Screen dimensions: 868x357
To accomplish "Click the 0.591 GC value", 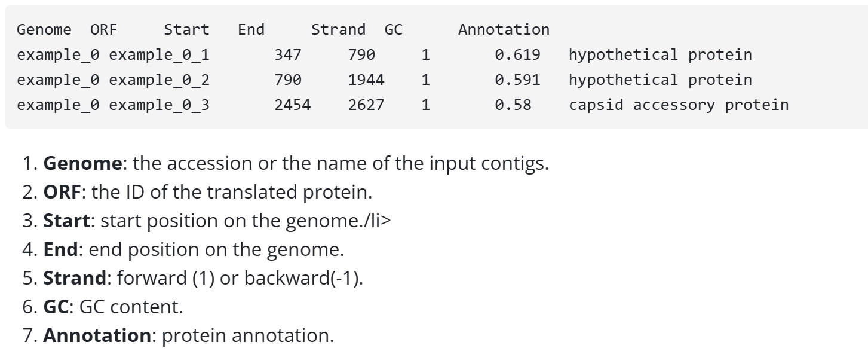I will [517, 80].
